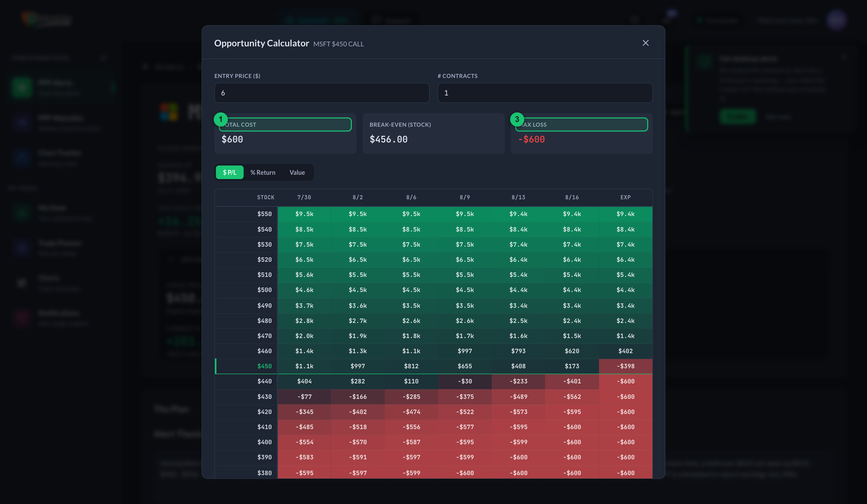The width and height of the screenshot is (867, 504).
Task: Click the 8/9 column header
Action: point(465,198)
